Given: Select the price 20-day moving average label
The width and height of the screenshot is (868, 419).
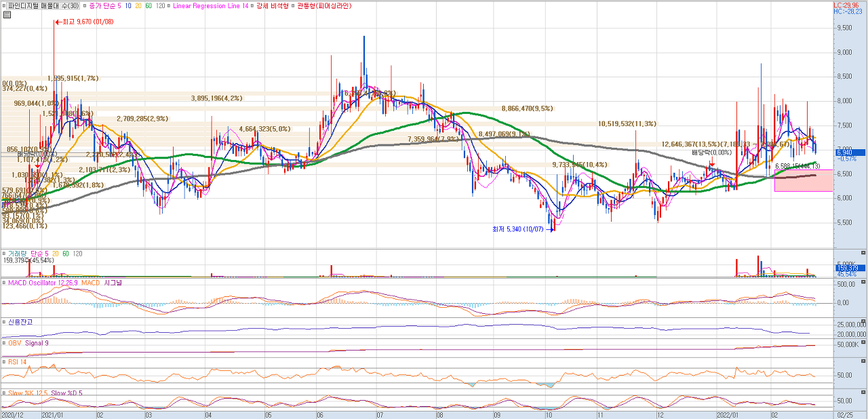Looking at the screenshot, I should coord(138,5).
